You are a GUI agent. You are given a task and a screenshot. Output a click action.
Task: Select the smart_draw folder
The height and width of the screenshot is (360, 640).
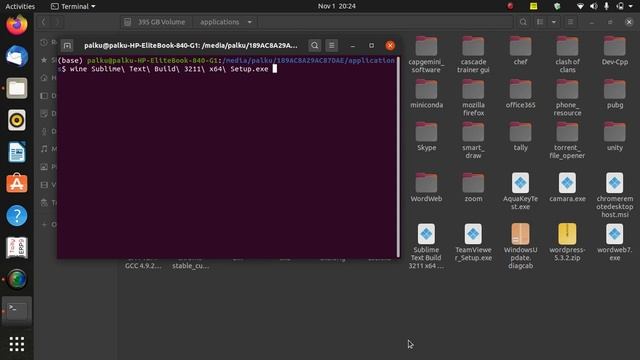[473, 140]
